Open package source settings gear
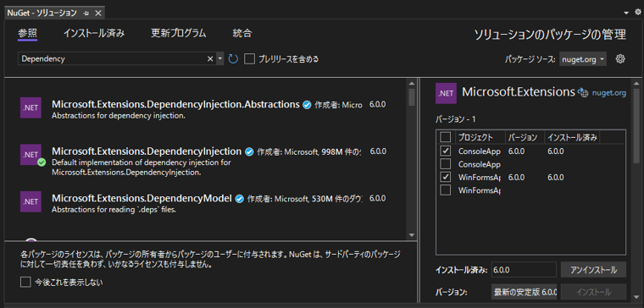The width and height of the screenshot is (644, 308). (x=620, y=59)
